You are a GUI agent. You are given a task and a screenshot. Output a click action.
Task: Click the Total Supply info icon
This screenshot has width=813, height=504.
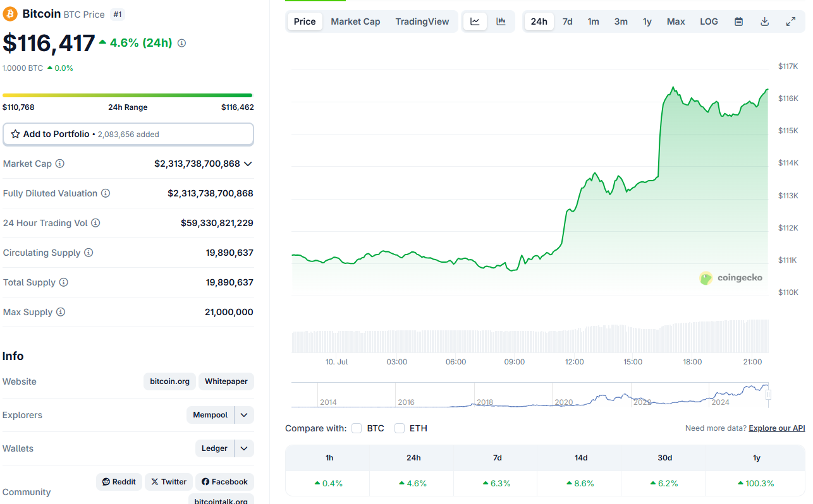64,282
